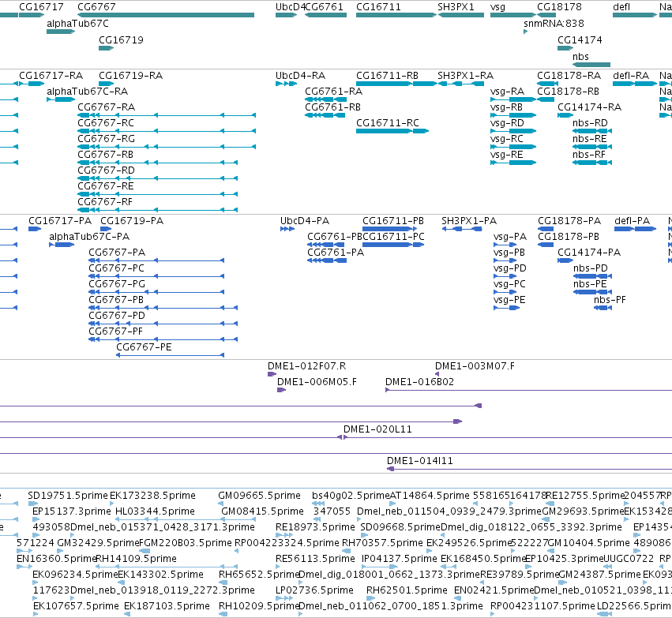This screenshot has width=672, height=618.
Task: Open protein CG6767-PA
Action: coord(117,253)
